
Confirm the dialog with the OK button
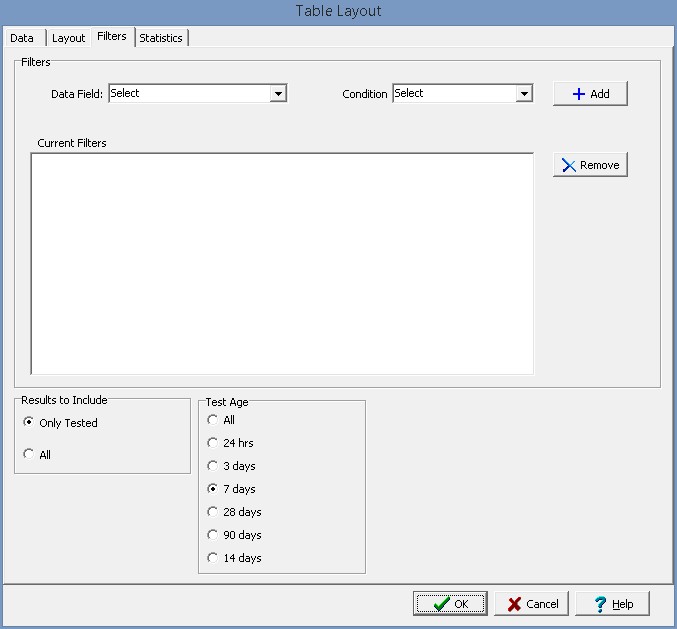coord(450,604)
